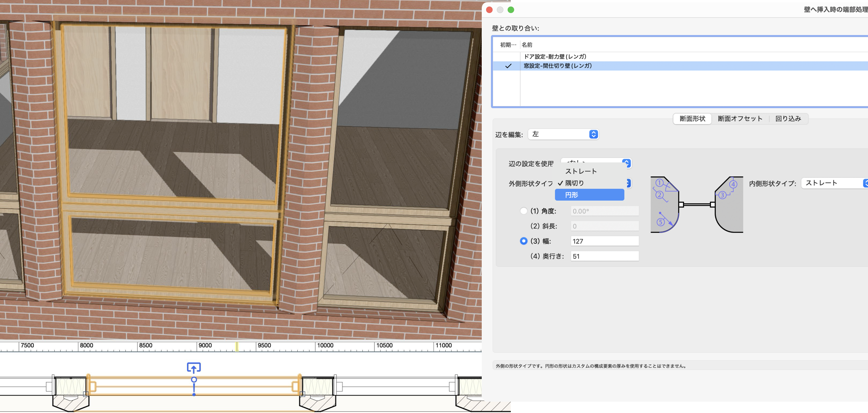Toggle the default checkmark for 窓設定 row
Screen dimensions: 868x413
click(508, 66)
